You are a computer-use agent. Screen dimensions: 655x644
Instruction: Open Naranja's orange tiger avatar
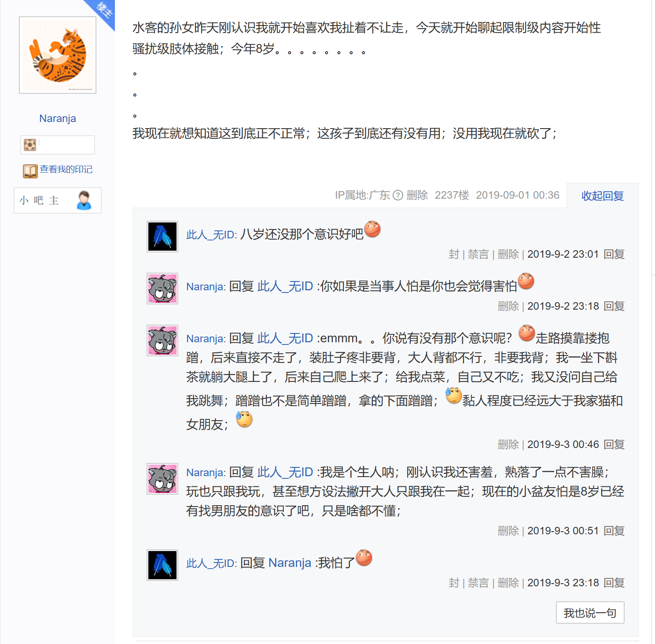point(58,55)
